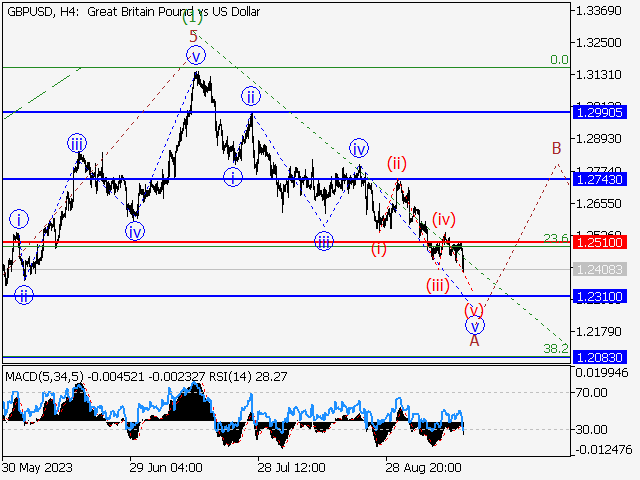Click the 29 Jun 04:00 date label

pos(166,468)
